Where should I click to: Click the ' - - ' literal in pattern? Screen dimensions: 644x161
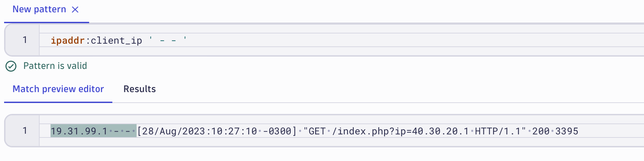(168, 41)
